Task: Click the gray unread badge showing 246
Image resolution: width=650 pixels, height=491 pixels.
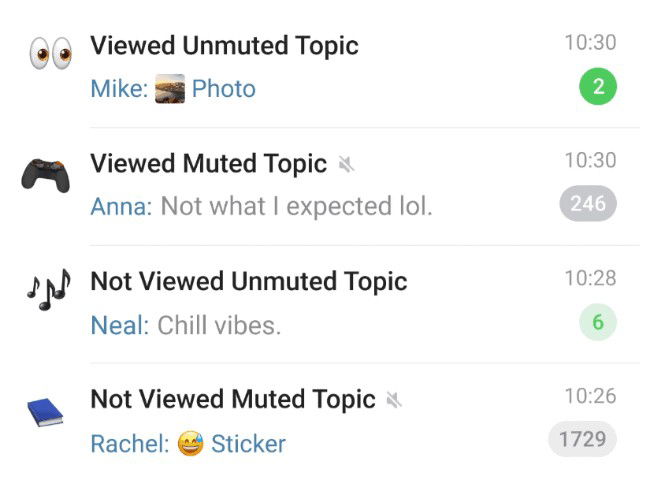Action: [588, 204]
